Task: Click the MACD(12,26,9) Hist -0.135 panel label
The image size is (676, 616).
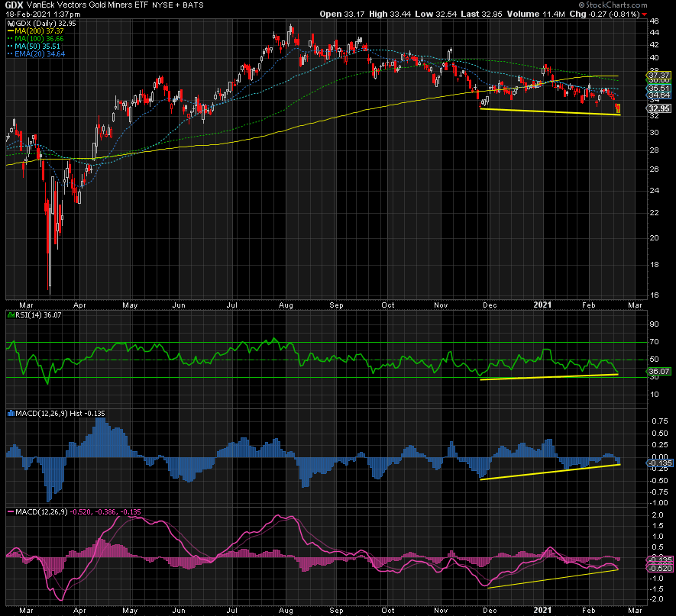Action: tap(60, 414)
